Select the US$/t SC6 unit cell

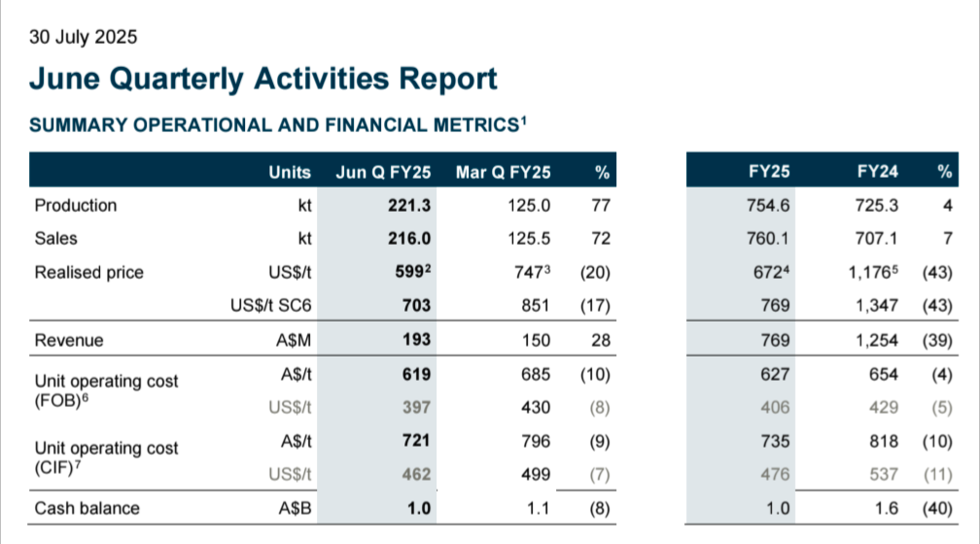(x=270, y=307)
